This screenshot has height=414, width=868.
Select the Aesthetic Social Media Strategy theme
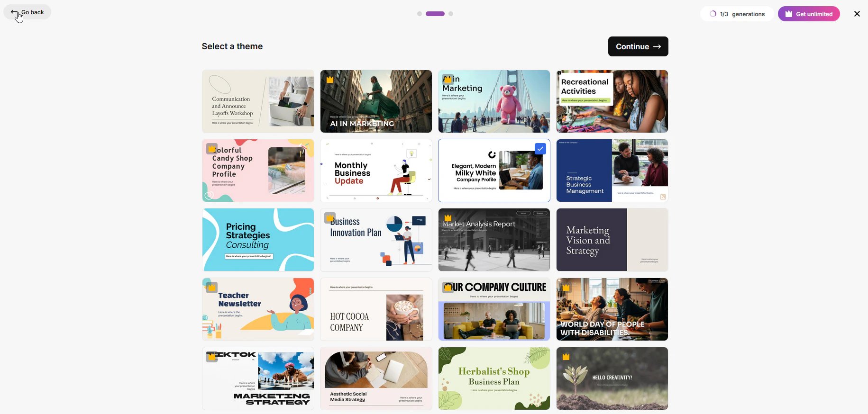[376, 378]
